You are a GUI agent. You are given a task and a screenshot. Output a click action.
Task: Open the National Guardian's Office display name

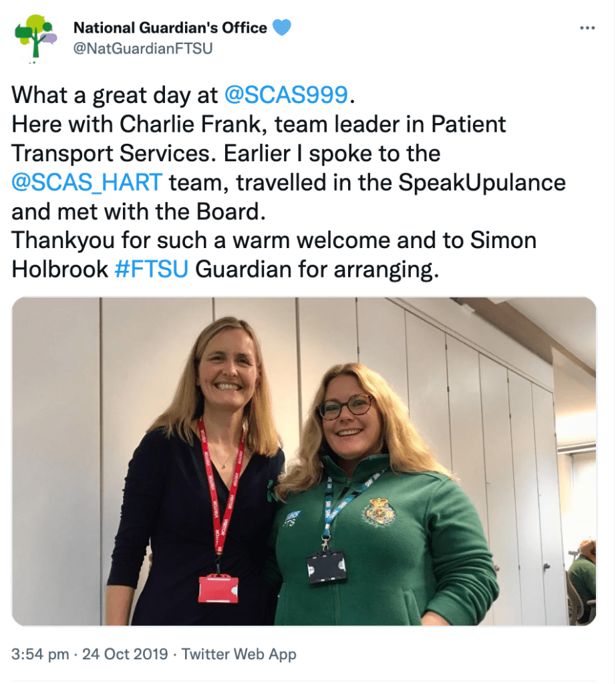point(170,27)
